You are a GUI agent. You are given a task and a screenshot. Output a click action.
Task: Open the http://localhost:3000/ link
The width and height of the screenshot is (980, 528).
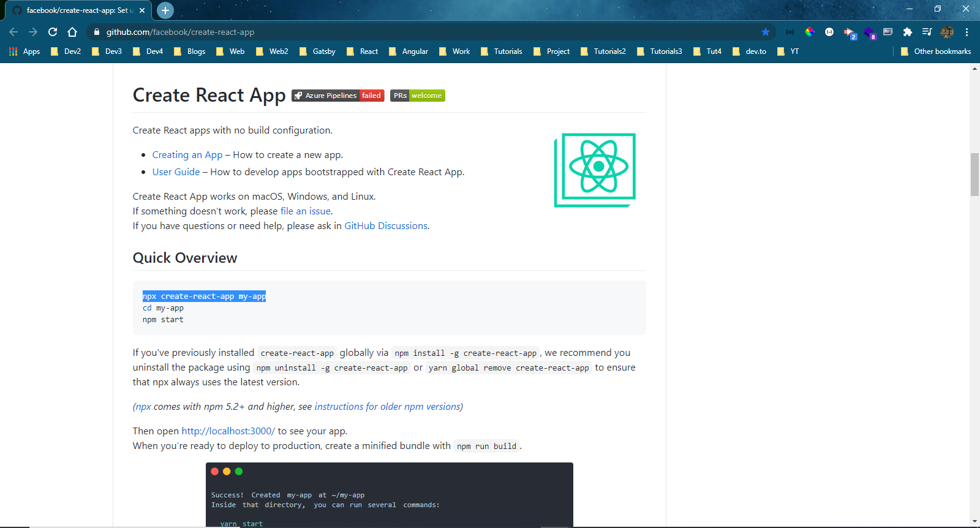click(228, 431)
